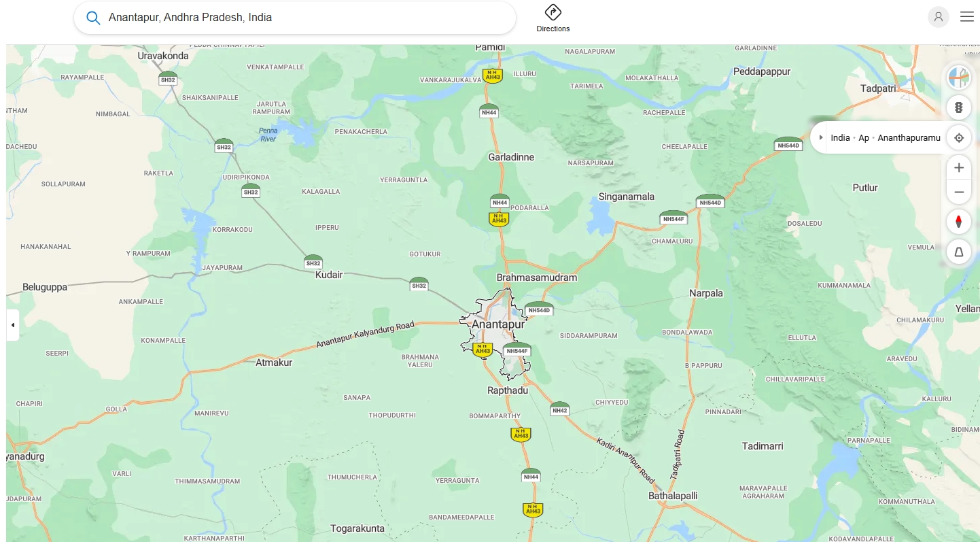The width and height of the screenshot is (980, 542).
Task: Click the NH44 shield below Vankarajukalva
Action: click(x=489, y=111)
